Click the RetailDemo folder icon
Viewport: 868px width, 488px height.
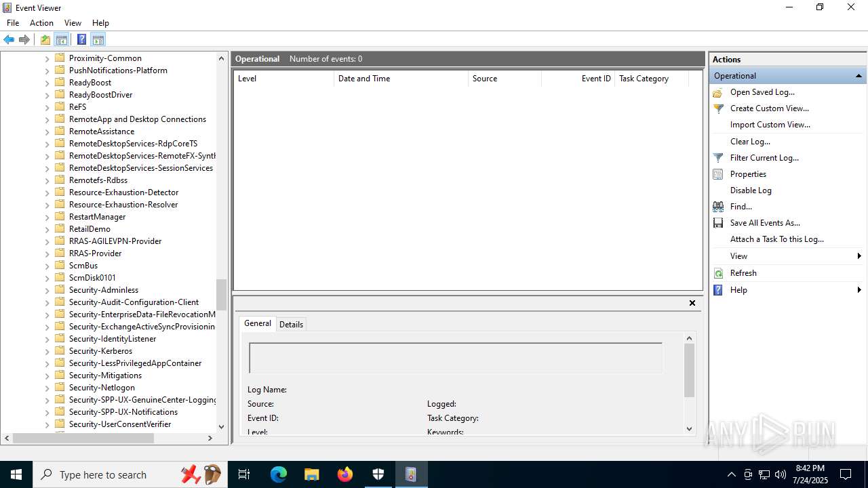coord(60,229)
